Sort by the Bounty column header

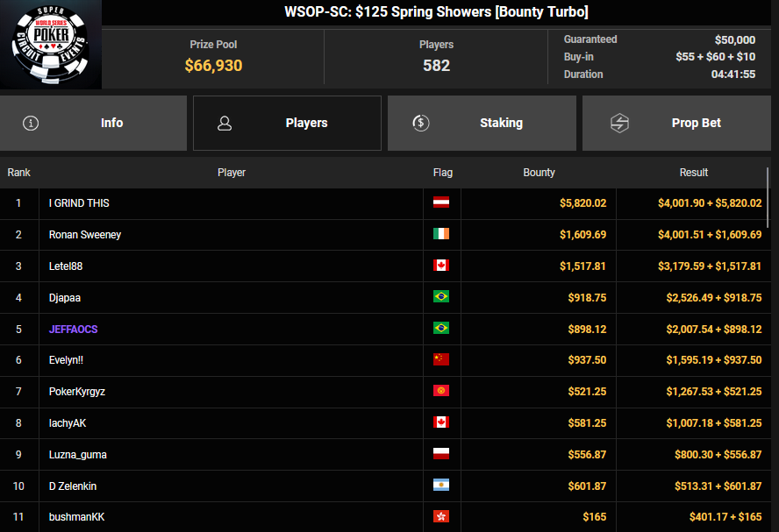(x=539, y=173)
